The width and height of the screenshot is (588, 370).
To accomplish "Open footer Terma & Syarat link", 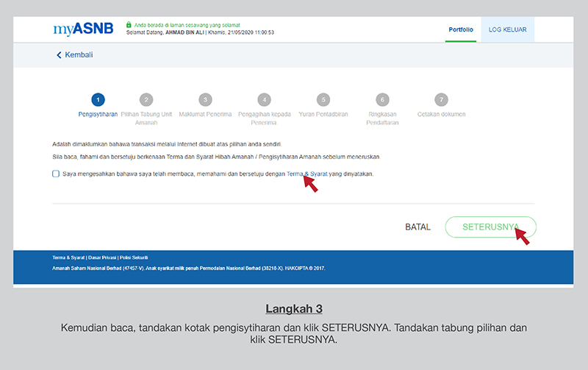I will tap(68, 258).
